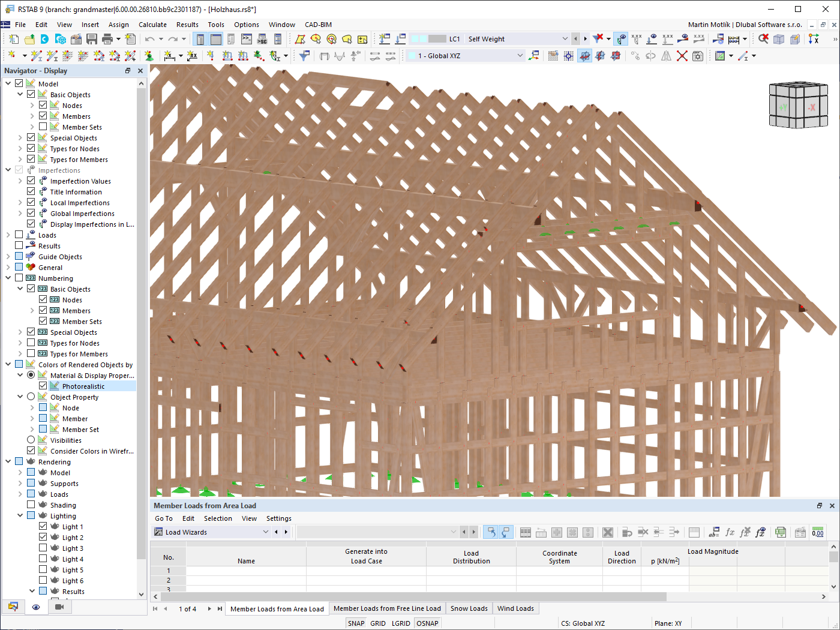Toggle the Navigator panel icon

tap(200, 39)
